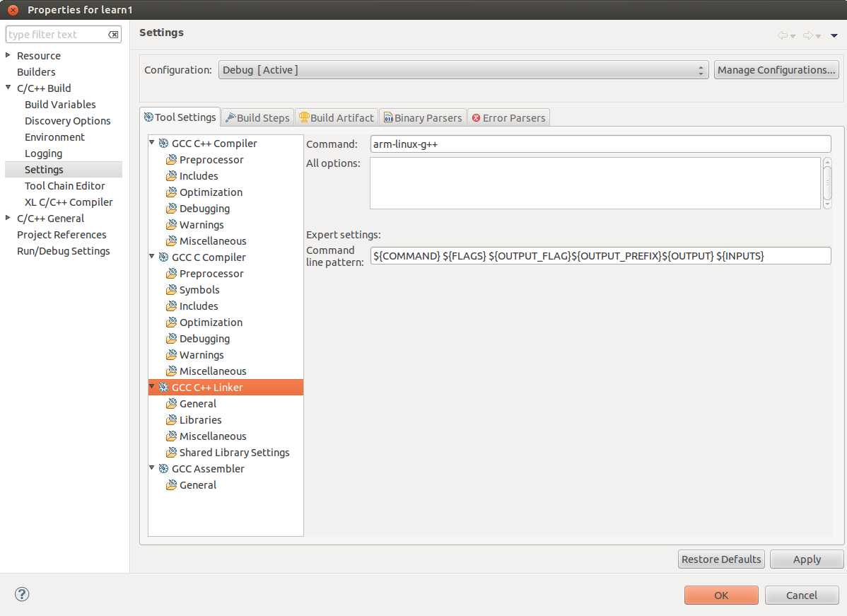Image resolution: width=847 pixels, height=616 pixels.
Task: Click the All options scrollbar
Action: (x=827, y=183)
